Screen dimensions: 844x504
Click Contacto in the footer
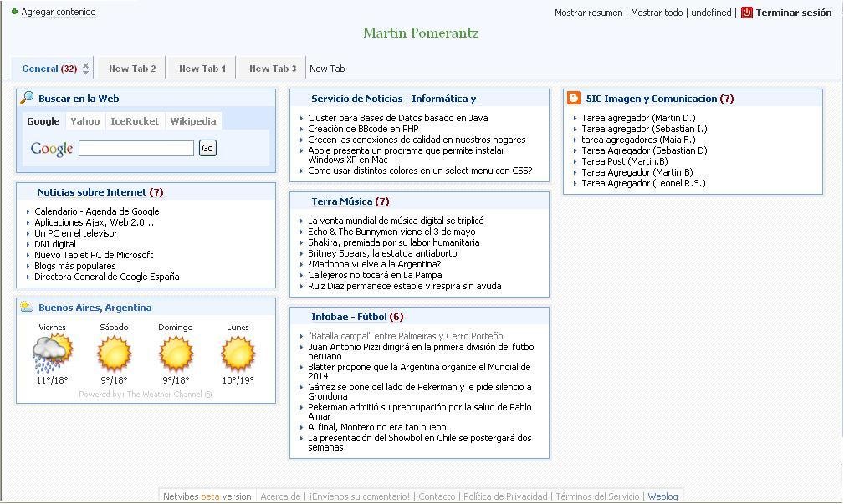coord(437,496)
